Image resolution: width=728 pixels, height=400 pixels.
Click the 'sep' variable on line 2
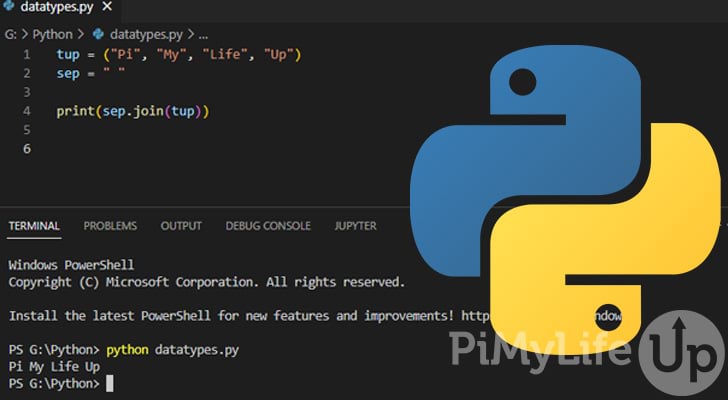point(68,74)
